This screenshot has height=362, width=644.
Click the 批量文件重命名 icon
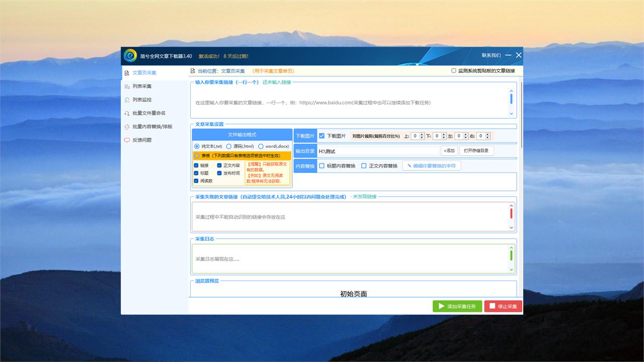(127, 114)
